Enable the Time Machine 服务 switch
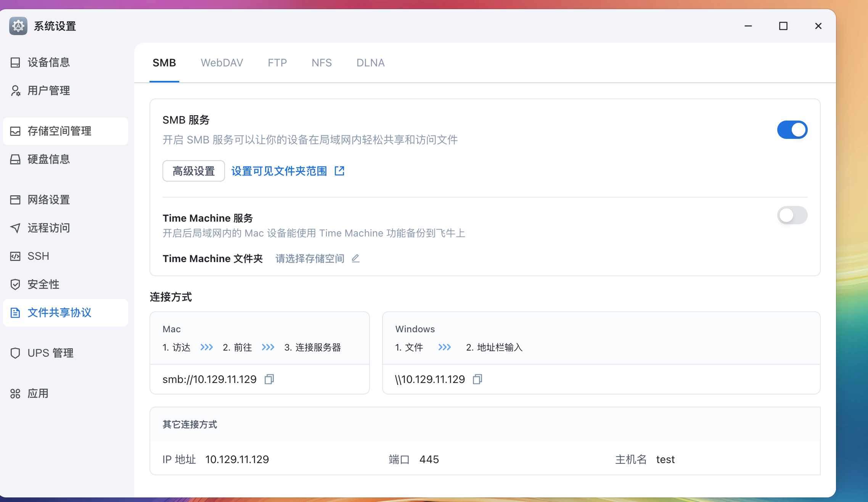 [792, 215]
